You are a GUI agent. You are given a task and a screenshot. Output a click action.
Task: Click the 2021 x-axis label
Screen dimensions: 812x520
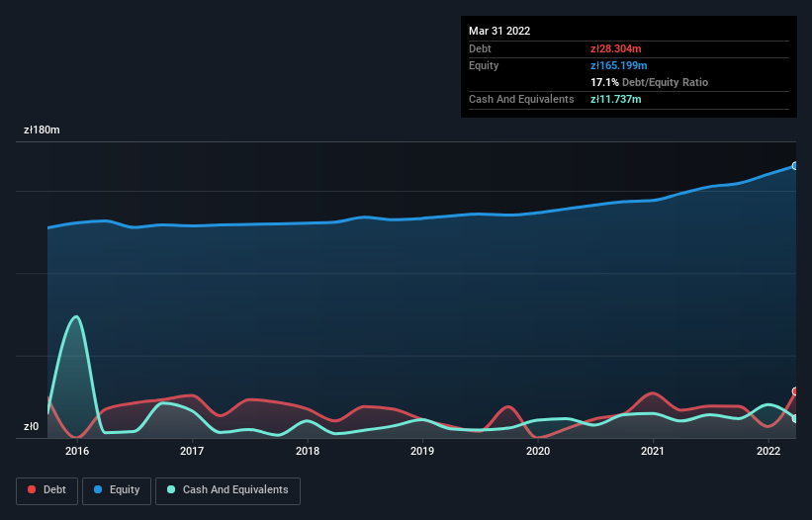(x=653, y=451)
